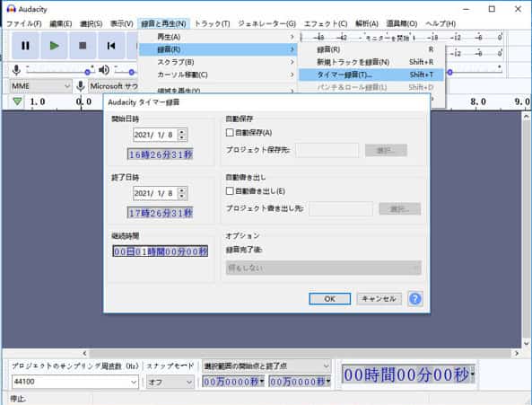Viewport: 532px width, 405px height.
Task: Click the duration 00日01時間00分00秒 field
Action: point(161,251)
